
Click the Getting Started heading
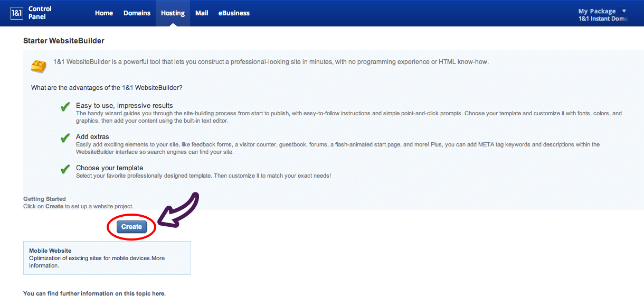(x=44, y=199)
